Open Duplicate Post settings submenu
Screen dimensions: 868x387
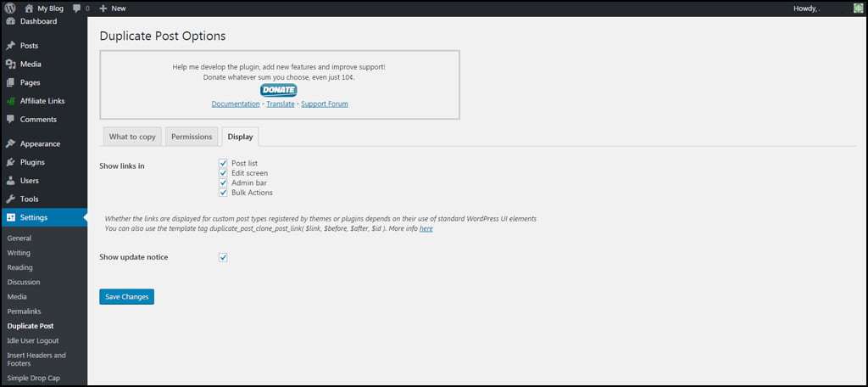tap(31, 326)
